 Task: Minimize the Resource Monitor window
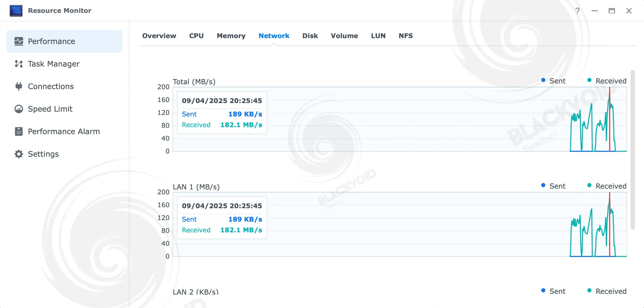[x=594, y=11]
